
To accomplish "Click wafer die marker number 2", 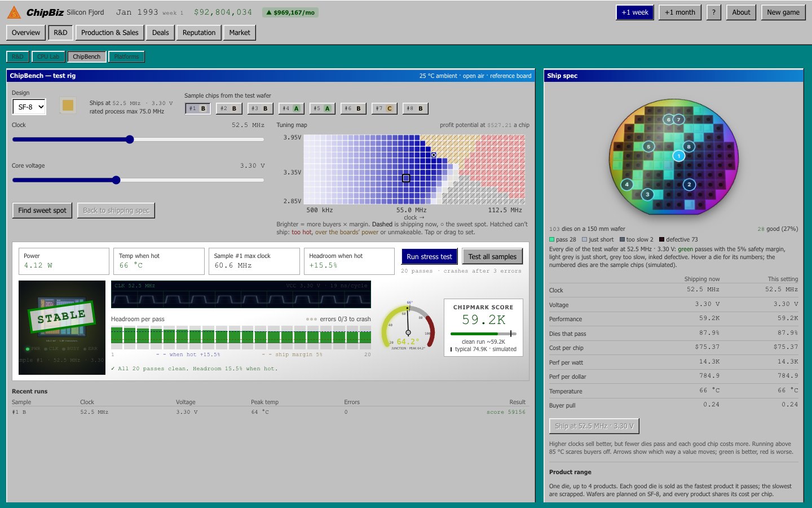I will point(689,185).
